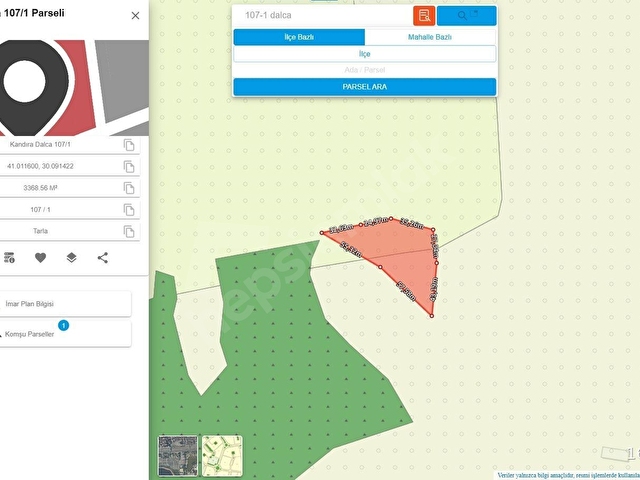
Task: Click the Kandıra Dalca 107/1 text
Action: click(40, 144)
